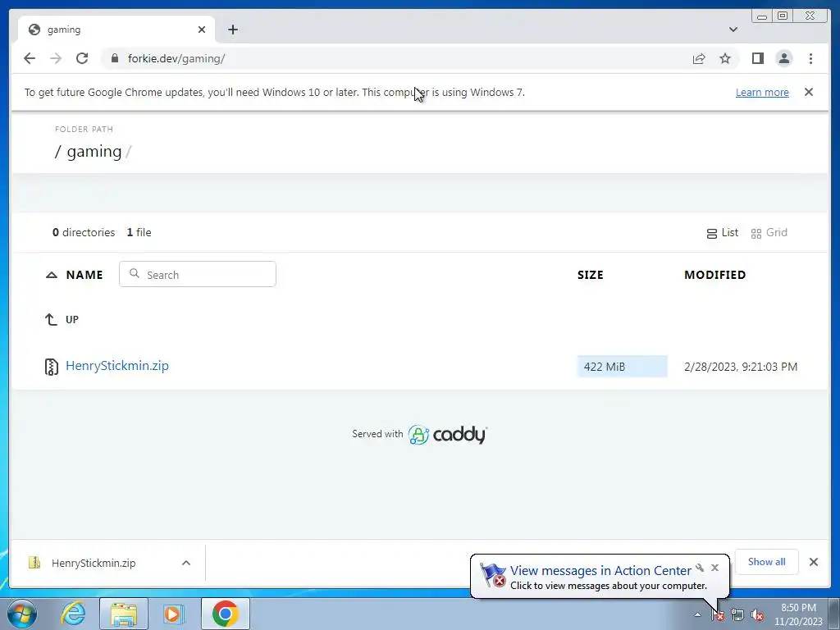Click the 0 directories count text

pyautogui.click(x=84, y=232)
